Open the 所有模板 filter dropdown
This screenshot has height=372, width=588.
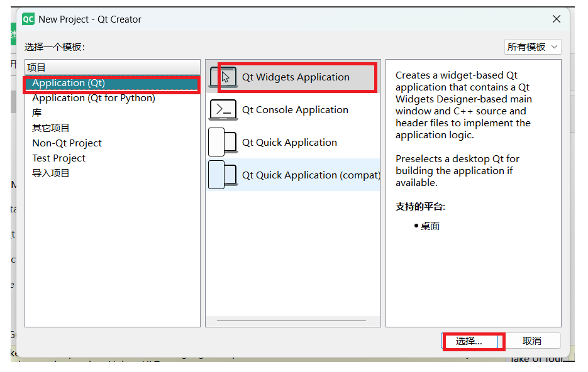(x=532, y=47)
